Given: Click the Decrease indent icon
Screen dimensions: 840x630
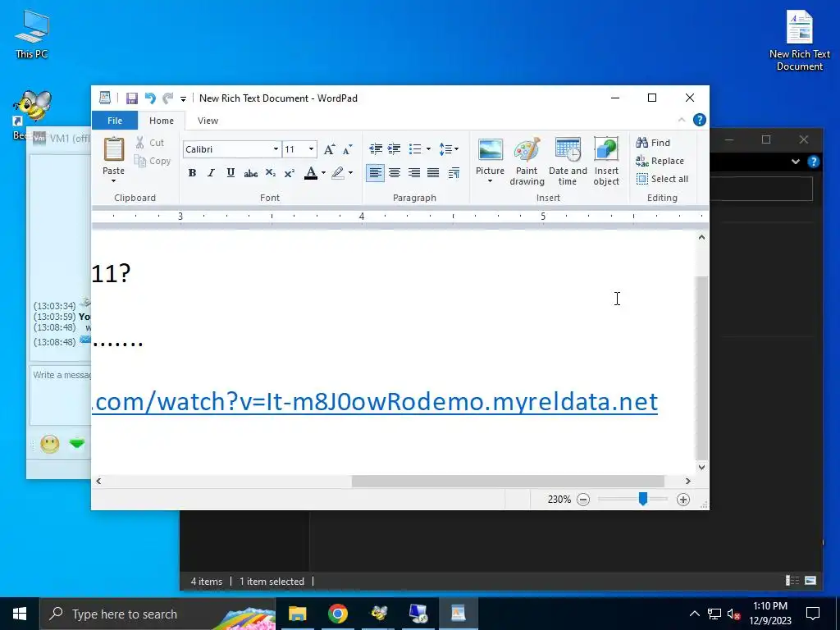Looking at the screenshot, I should (376, 149).
